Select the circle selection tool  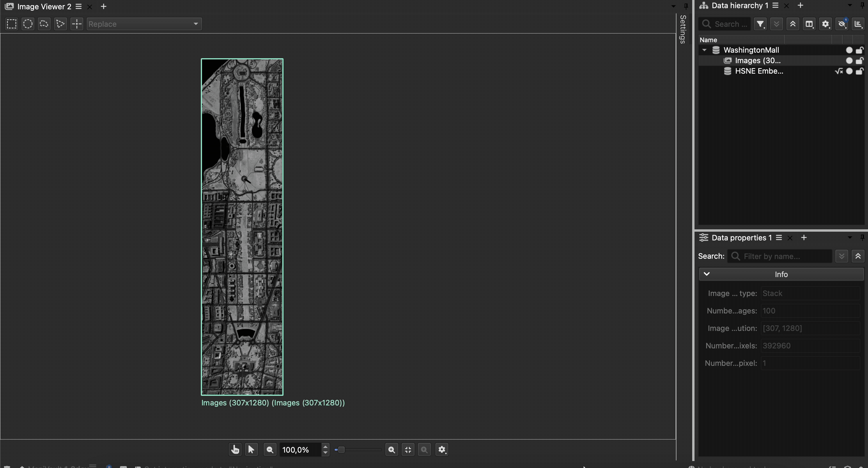click(28, 24)
